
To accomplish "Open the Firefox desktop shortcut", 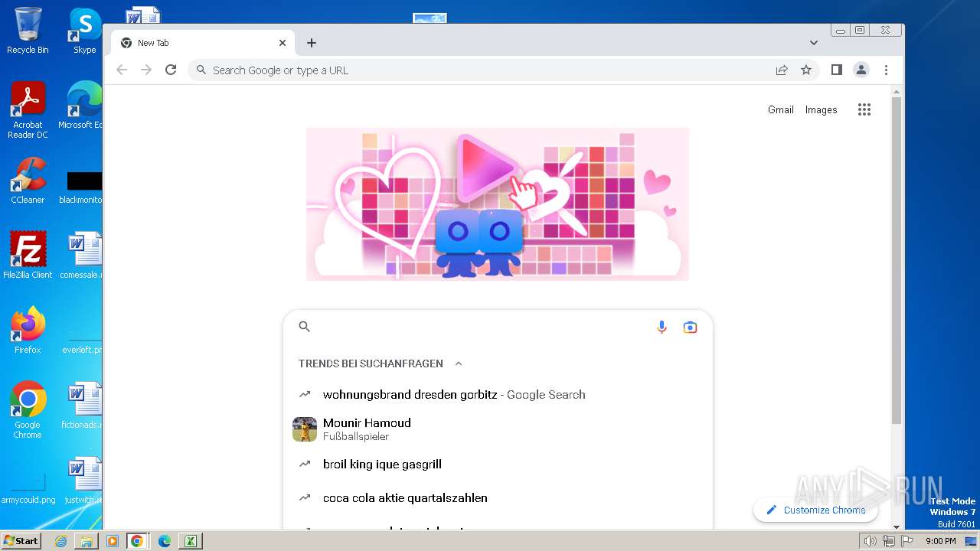I will (28, 330).
